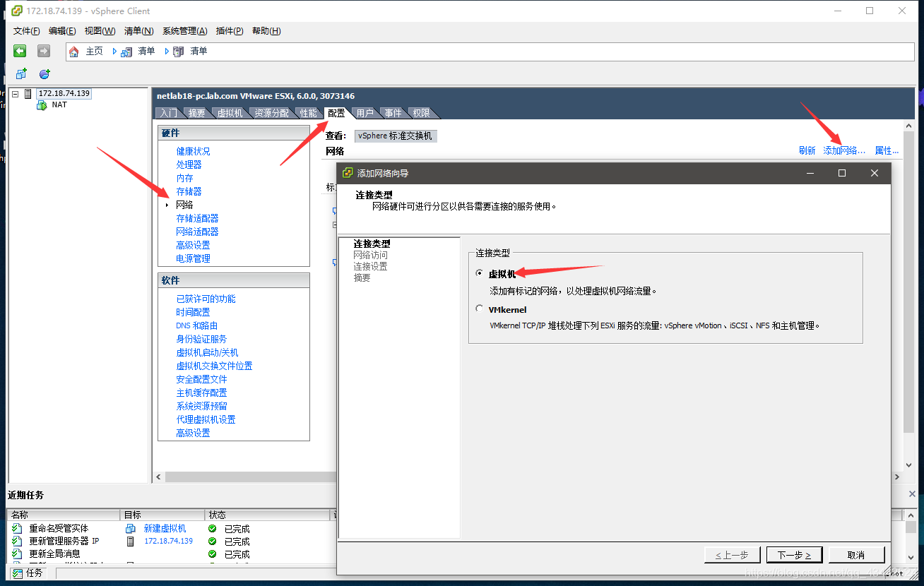Click host icon next to target 172.18.74.139

[x=130, y=541]
